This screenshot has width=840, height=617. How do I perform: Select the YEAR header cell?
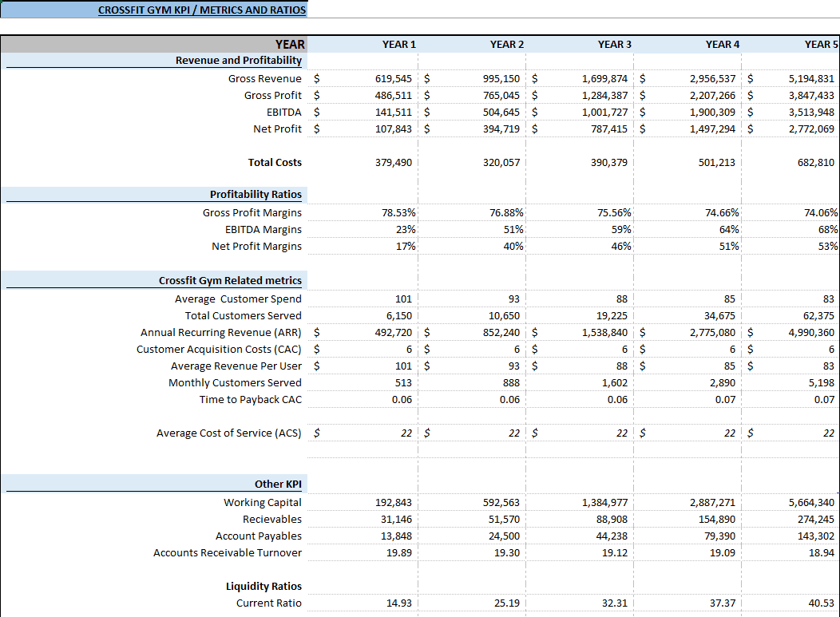tap(290, 45)
